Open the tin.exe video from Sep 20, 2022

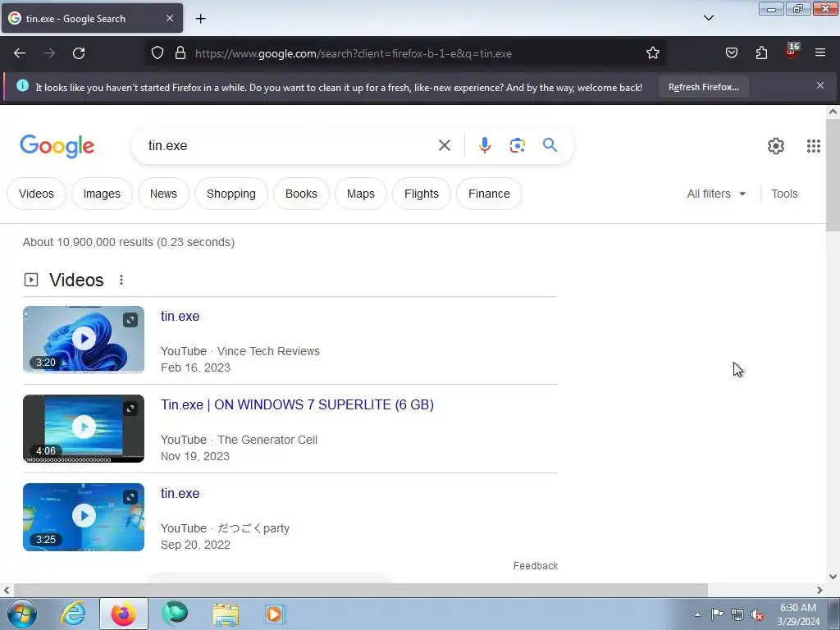pyautogui.click(x=180, y=493)
